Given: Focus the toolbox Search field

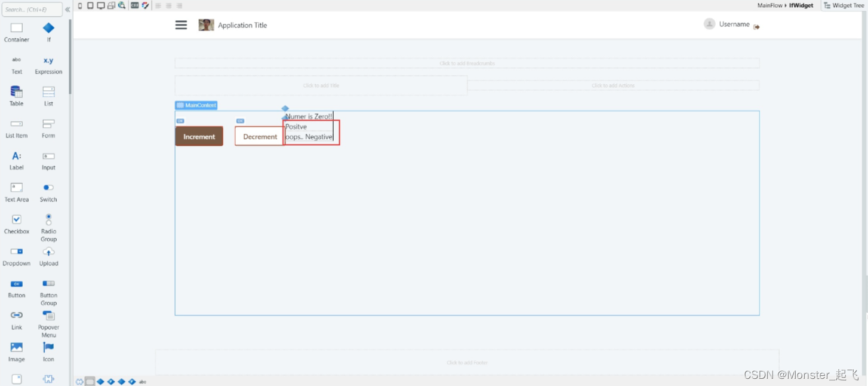Looking at the screenshot, I should (32, 10).
